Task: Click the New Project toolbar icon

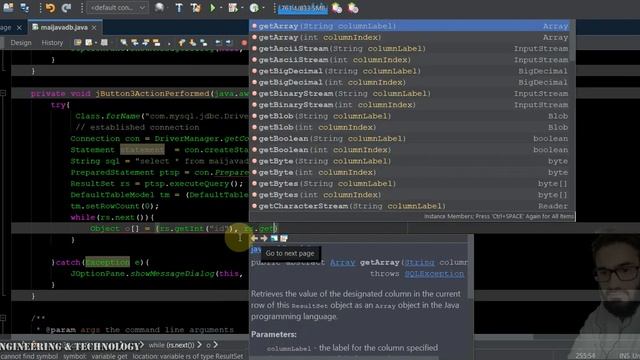Action: tap(8, 7)
